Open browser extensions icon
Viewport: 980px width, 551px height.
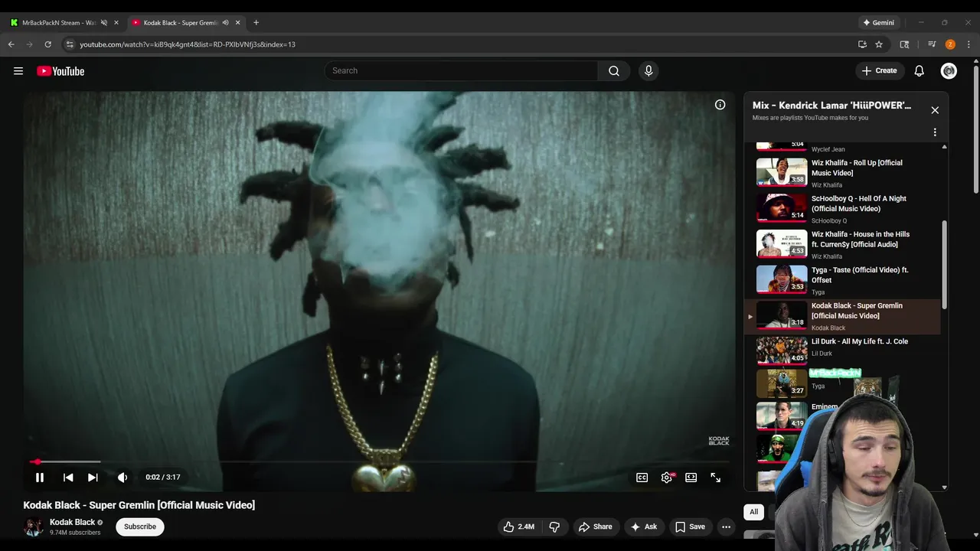904,44
